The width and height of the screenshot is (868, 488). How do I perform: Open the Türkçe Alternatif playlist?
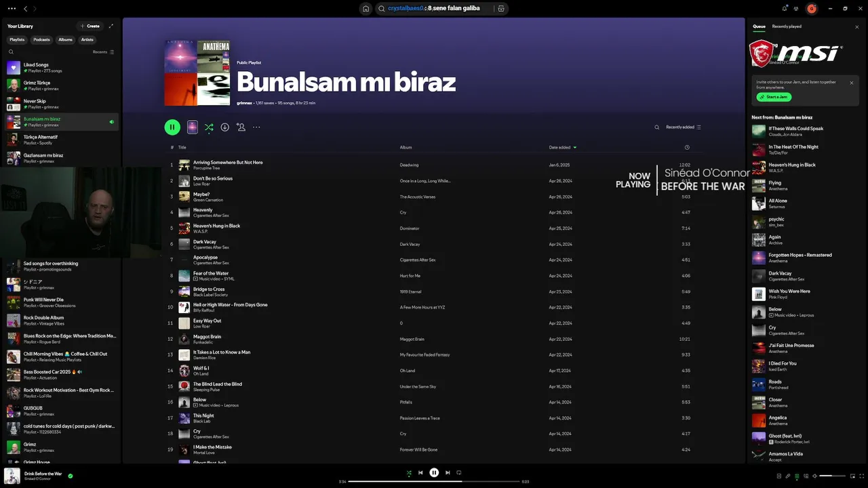click(61, 140)
